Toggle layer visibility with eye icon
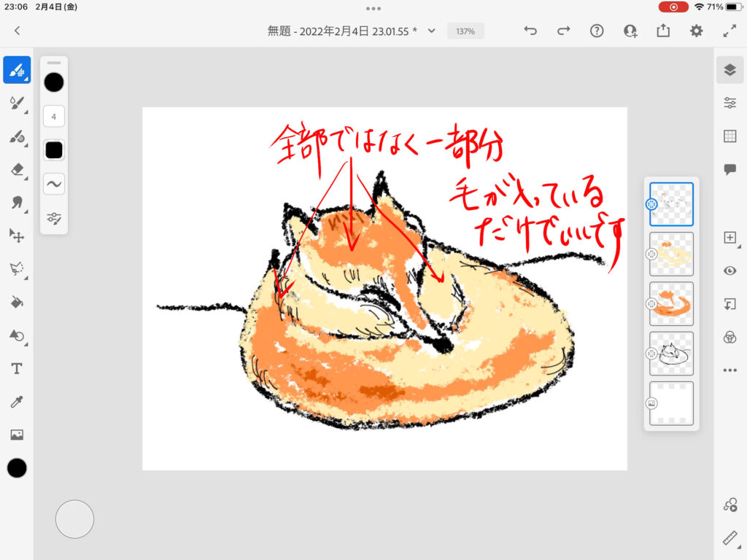 coord(729,271)
